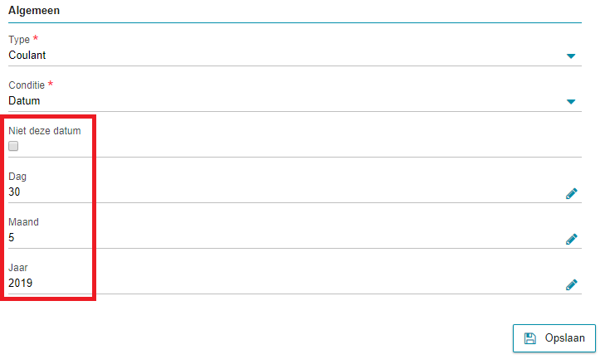Focus the Maand field showing 5

(x=285, y=237)
